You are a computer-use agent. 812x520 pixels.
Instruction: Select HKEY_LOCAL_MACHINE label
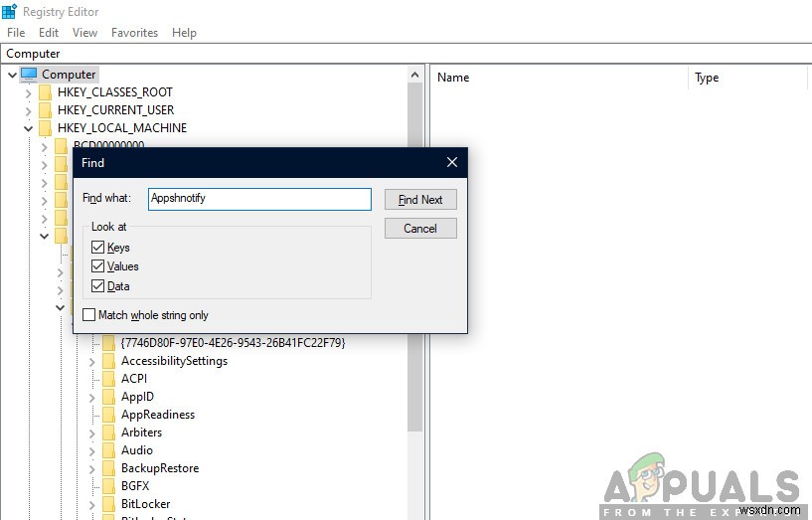pyautogui.click(x=122, y=128)
